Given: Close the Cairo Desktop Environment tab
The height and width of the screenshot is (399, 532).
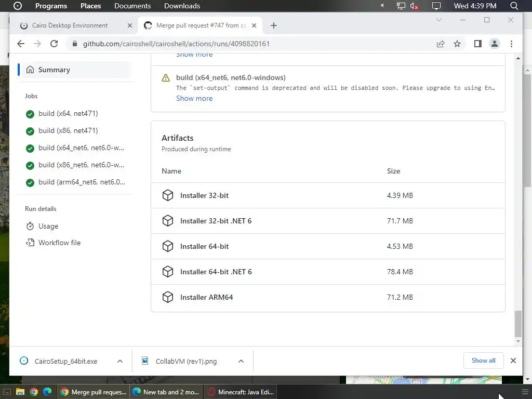Looking at the screenshot, I should 129,25.
